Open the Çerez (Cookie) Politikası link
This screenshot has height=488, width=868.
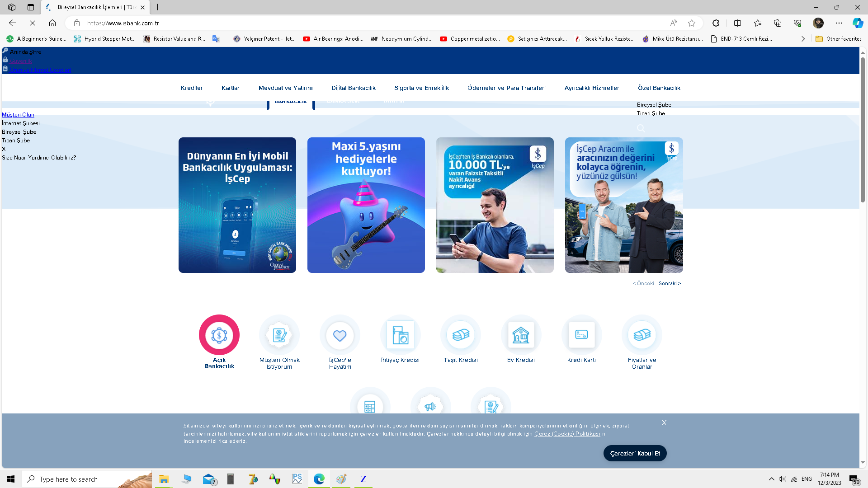click(567, 434)
